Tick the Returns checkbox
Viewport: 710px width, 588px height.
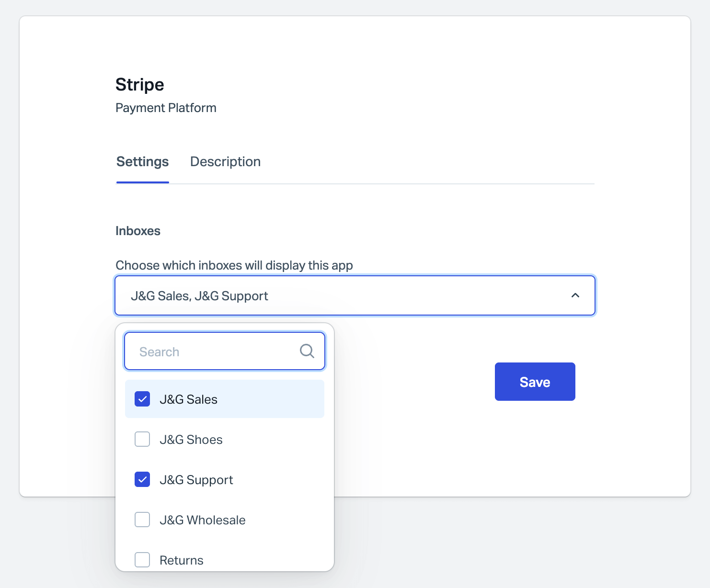click(x=142, y=560)
